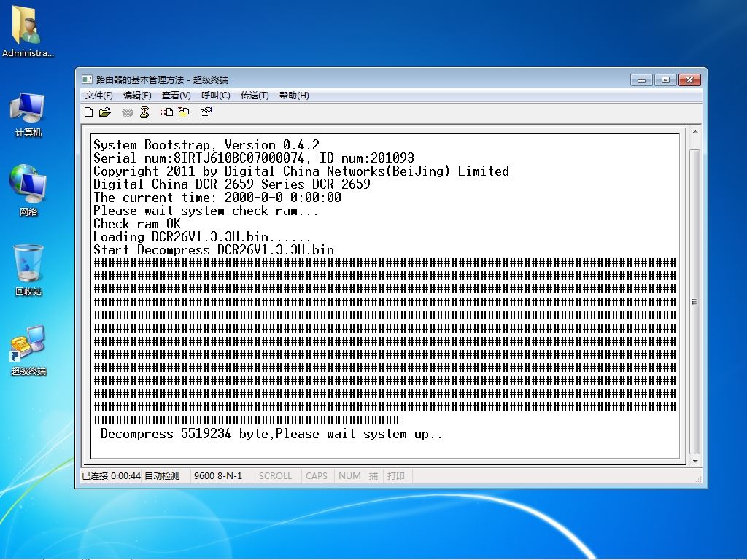The height and width of the screenshot is (560, 747).
Task: Click the 自动检测 status entry
Action: click(162, 475)
